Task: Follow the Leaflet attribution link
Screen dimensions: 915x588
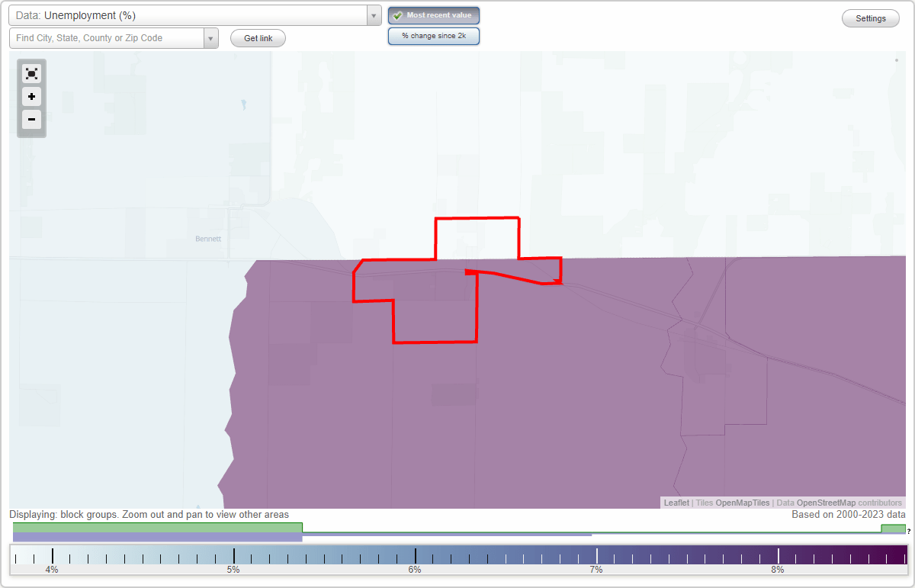Action: click(x=676, y=503)
